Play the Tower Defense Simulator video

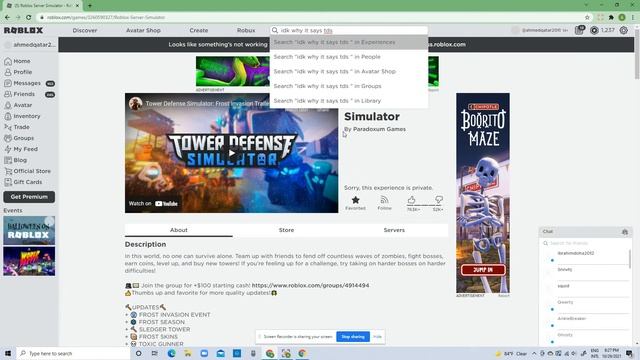[x=232, y=153]
